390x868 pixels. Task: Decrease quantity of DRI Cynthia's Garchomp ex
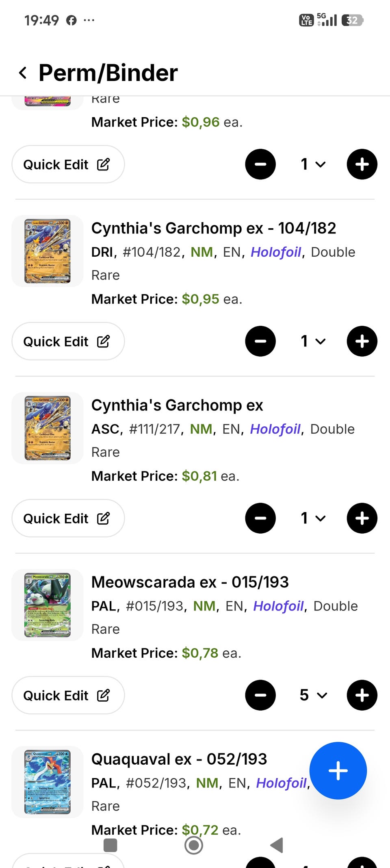click(x=260, y=341)
